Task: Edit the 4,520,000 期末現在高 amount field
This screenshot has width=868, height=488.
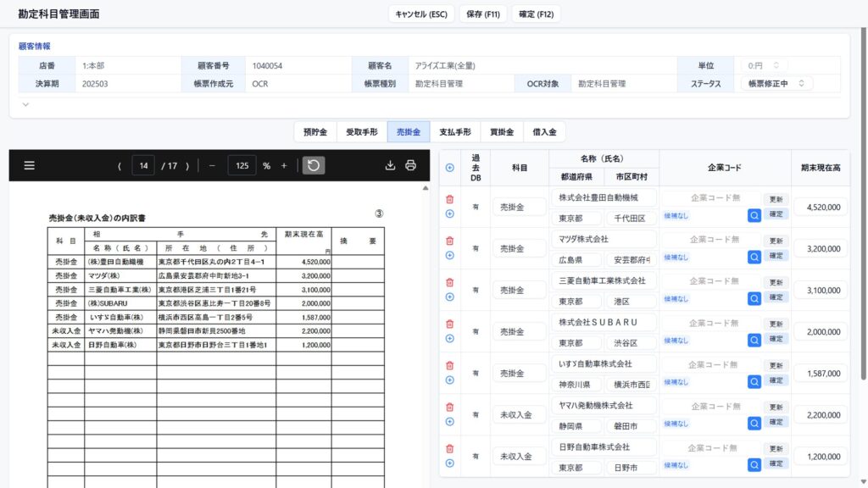Action: 821,207
